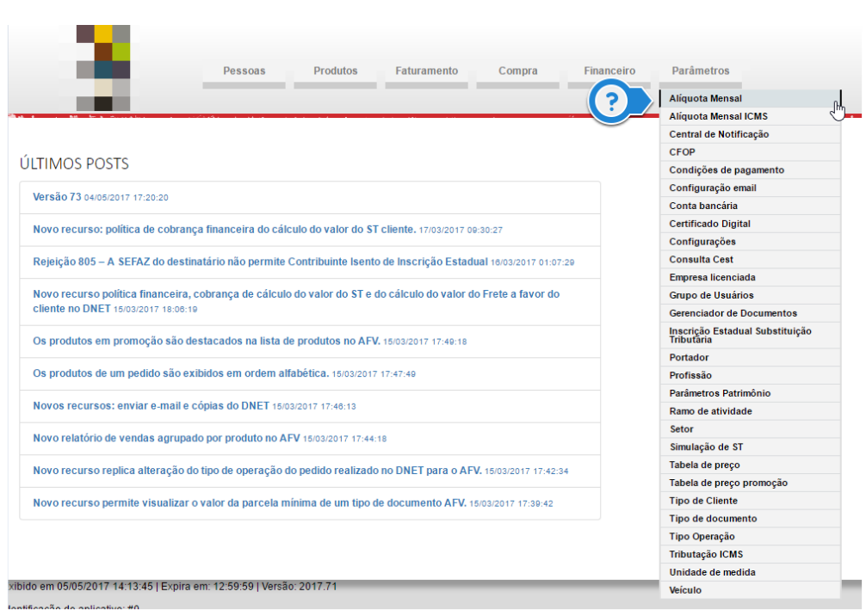Open the Produtos menu
Image resolution: width=866 pixels, height=616 pixels.
tap(335, 71)
